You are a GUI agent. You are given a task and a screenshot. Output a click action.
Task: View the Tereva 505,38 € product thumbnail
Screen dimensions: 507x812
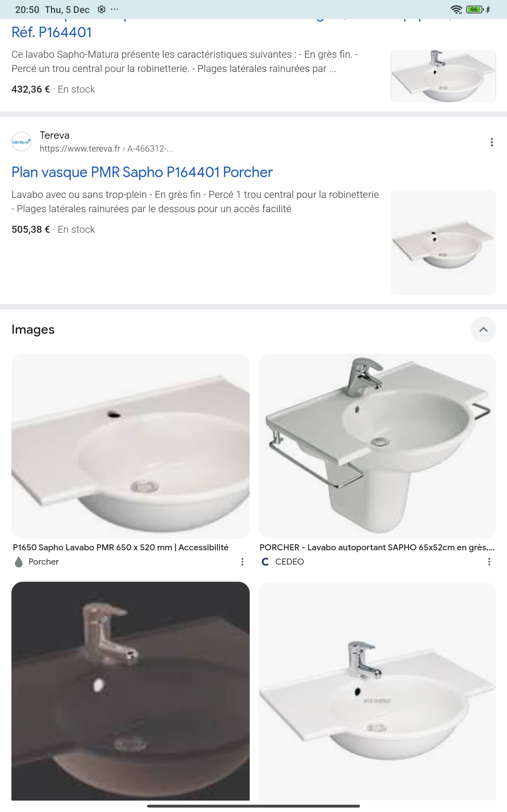[443, 242]
